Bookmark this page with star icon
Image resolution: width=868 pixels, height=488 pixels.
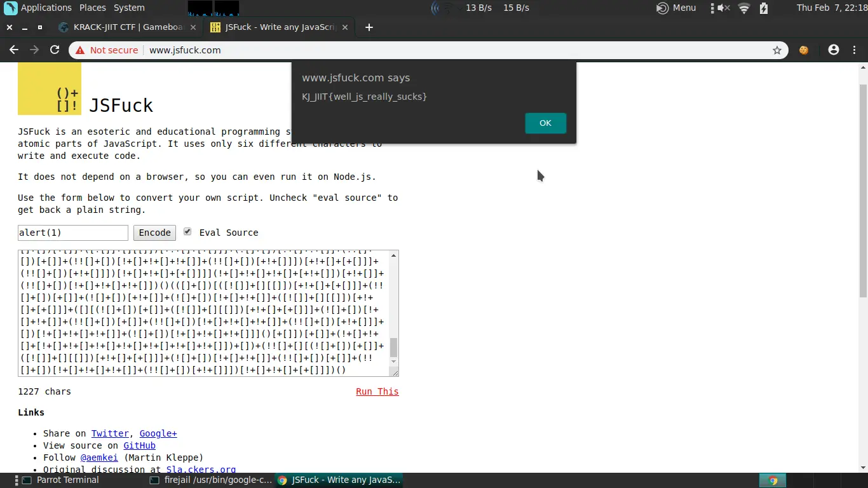coord(776,50)
